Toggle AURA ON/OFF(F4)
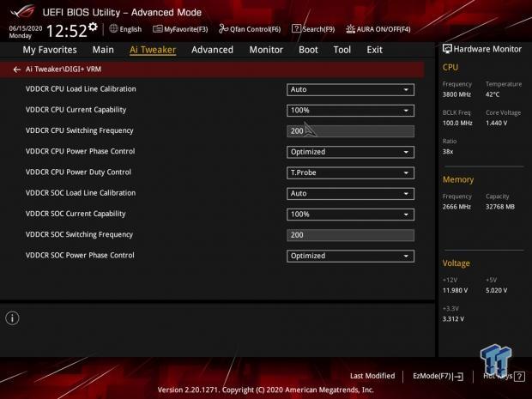Screen dimensions: 532x399 pos(378,29)
